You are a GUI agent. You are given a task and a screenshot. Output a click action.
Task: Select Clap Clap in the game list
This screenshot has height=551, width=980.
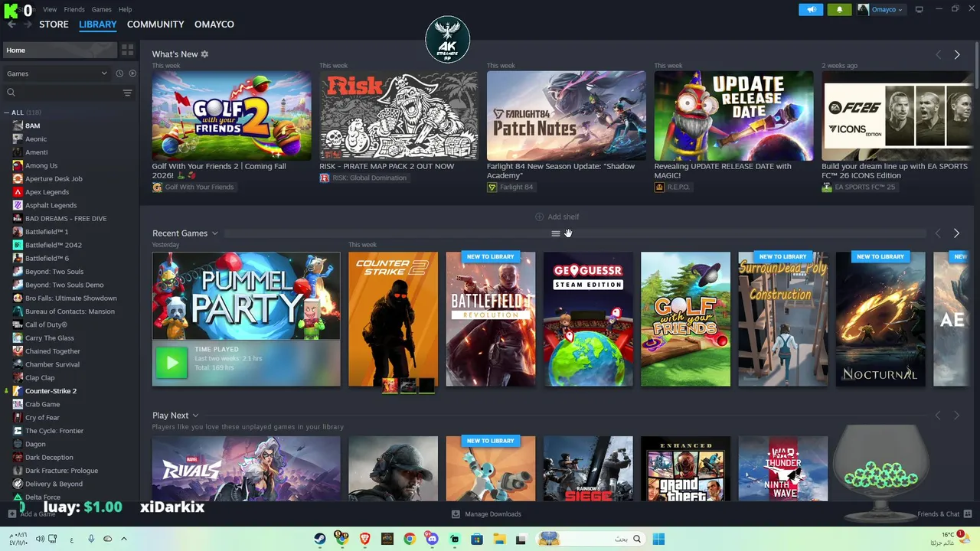click(x=40, y=378)
